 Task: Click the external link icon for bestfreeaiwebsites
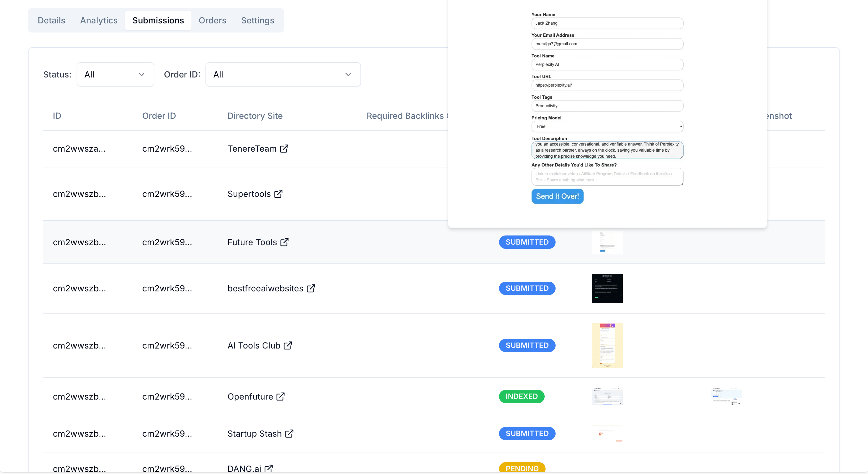tap(312, 288)
